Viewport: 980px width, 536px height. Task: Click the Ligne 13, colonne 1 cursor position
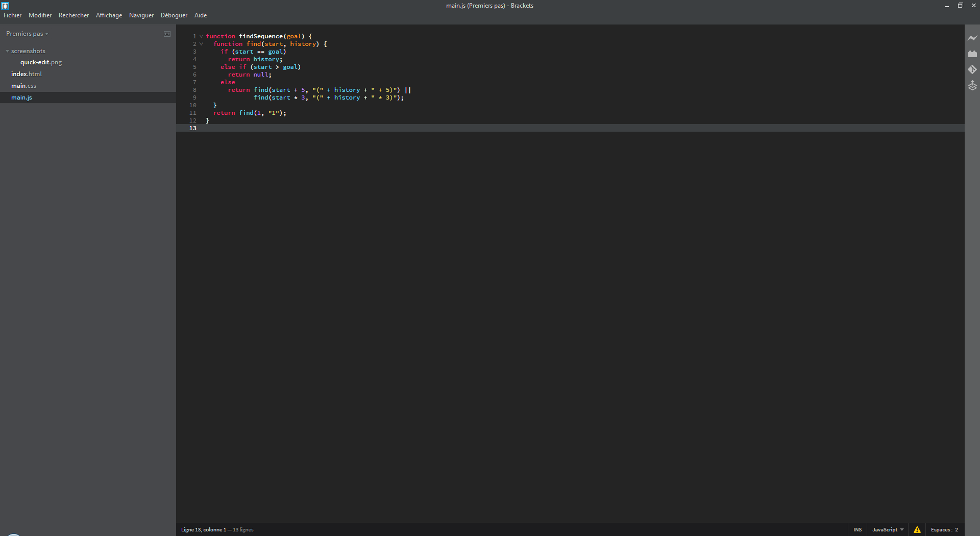coord(203,530)
